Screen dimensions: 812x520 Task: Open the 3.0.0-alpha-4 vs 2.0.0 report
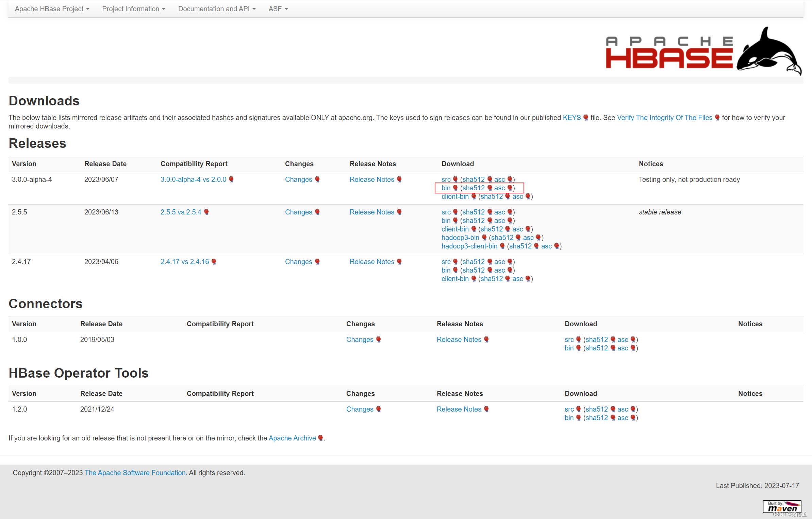[193, 179]
